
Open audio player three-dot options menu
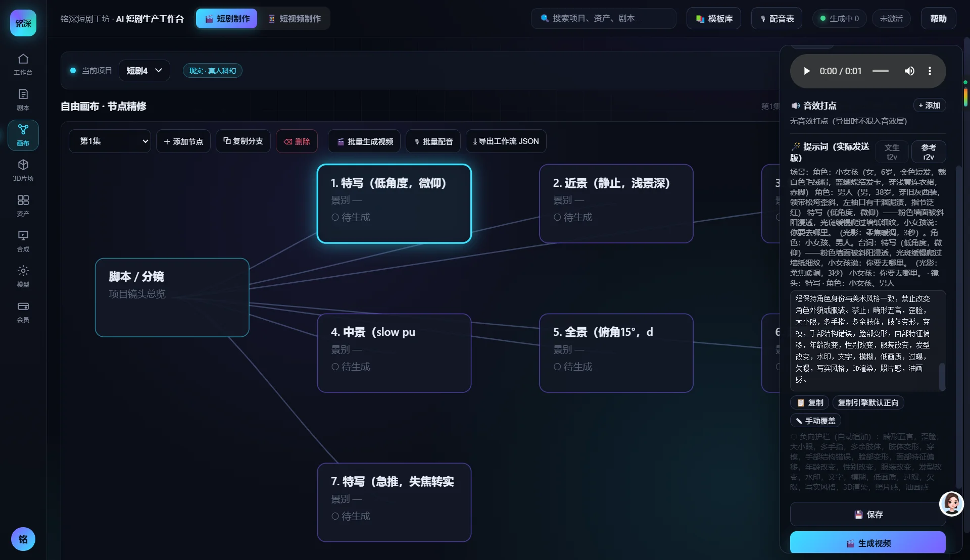pyautogui.click(x=930, y=71)
